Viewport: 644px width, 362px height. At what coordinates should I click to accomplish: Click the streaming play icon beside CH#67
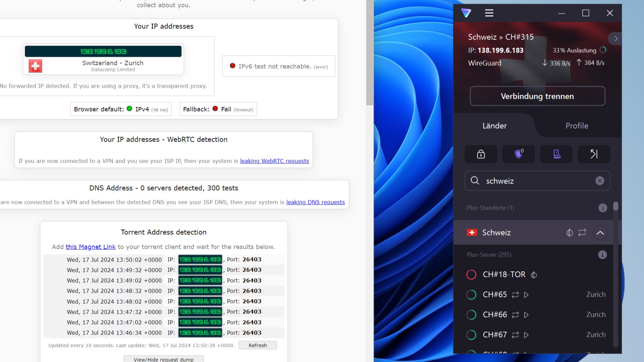coord(526,335)
